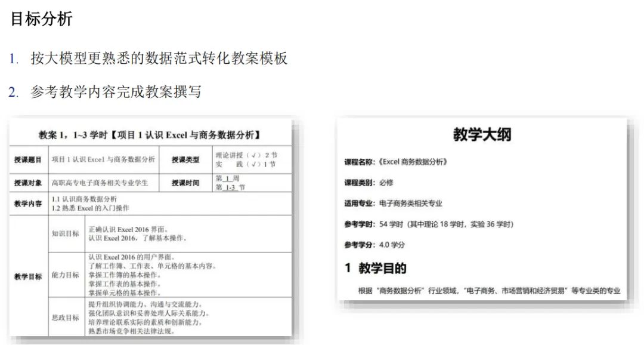The height and width of the screenshot is (345, 644).
Task: Click 课程名称:《Excel商务数据分析》
Action: click(396, 162)
